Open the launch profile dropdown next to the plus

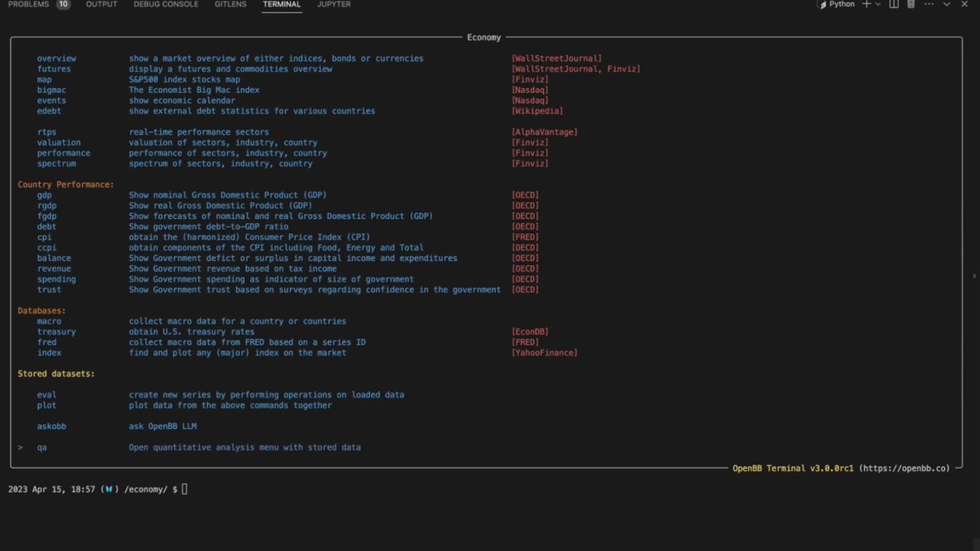[x=877, y=4]
